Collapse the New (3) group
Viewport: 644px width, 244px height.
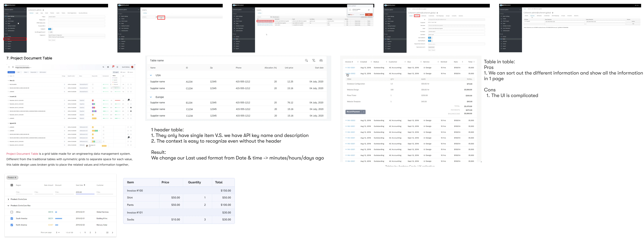[x=8, y=81]
